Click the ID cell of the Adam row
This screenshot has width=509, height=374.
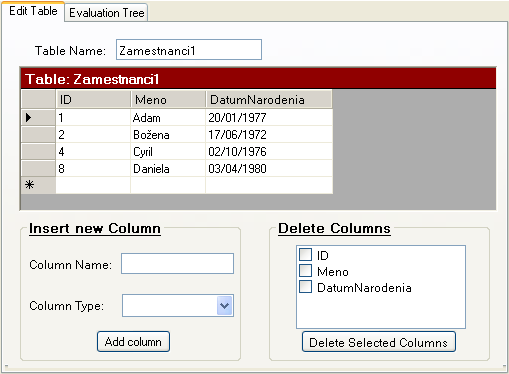[93, 117]
